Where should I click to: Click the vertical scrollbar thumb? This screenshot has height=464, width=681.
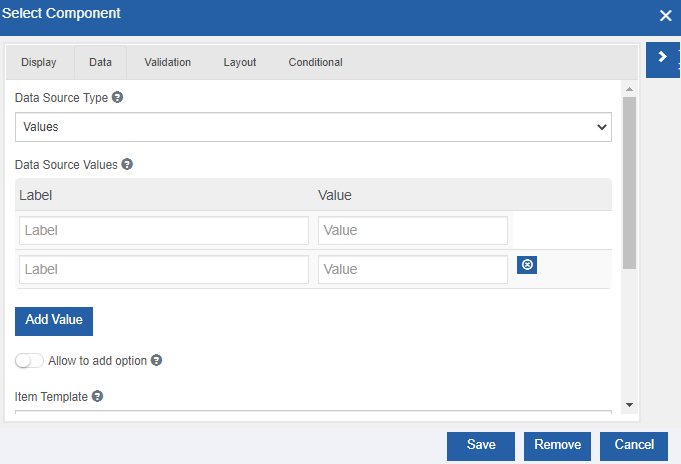[629, 182]
